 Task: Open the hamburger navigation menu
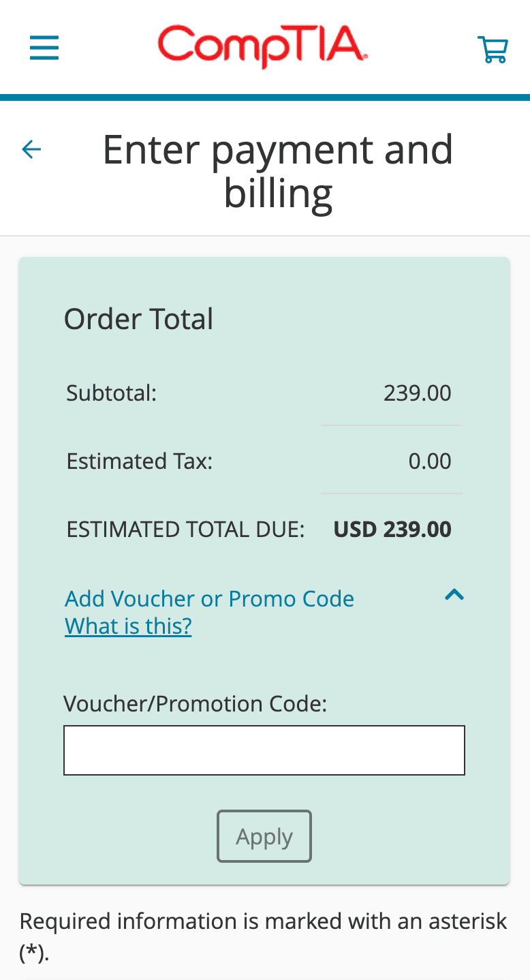pos(44,48)
